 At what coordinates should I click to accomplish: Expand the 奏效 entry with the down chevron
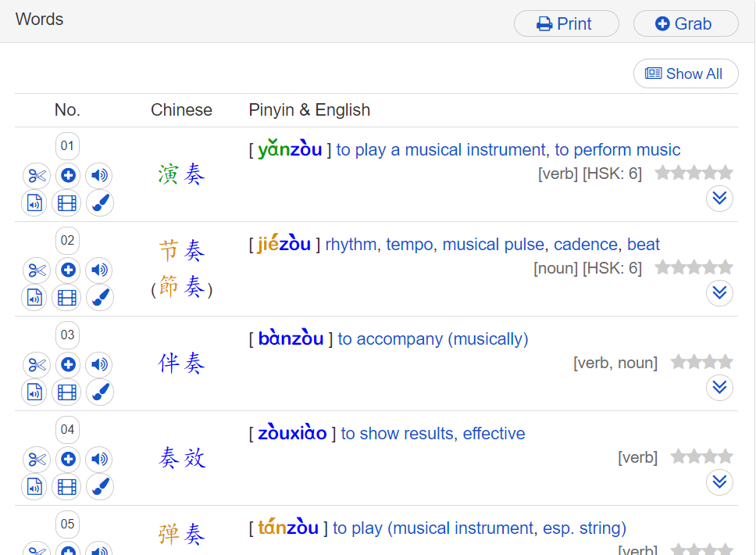719,482
